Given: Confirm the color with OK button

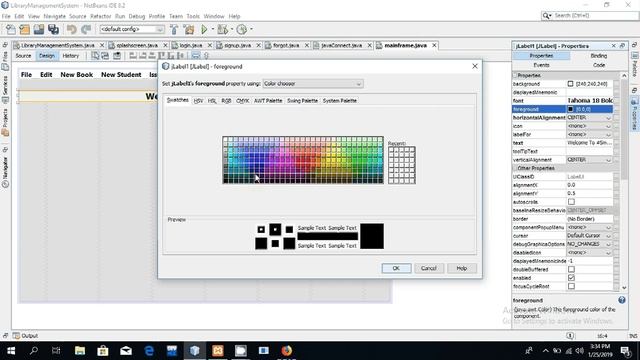Looking at the screenshot, I should click(x=396, y=268).
